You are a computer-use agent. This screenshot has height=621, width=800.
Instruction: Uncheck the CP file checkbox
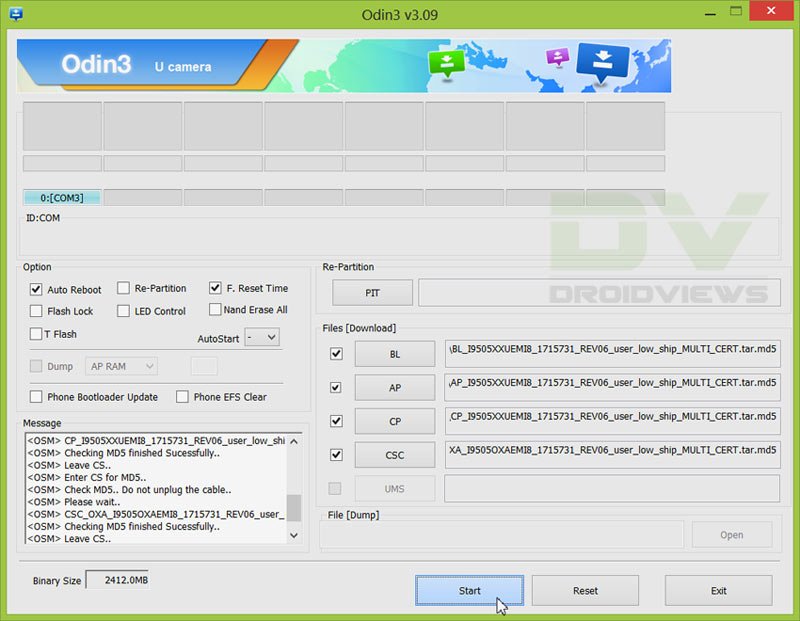(x=336, y=421)
